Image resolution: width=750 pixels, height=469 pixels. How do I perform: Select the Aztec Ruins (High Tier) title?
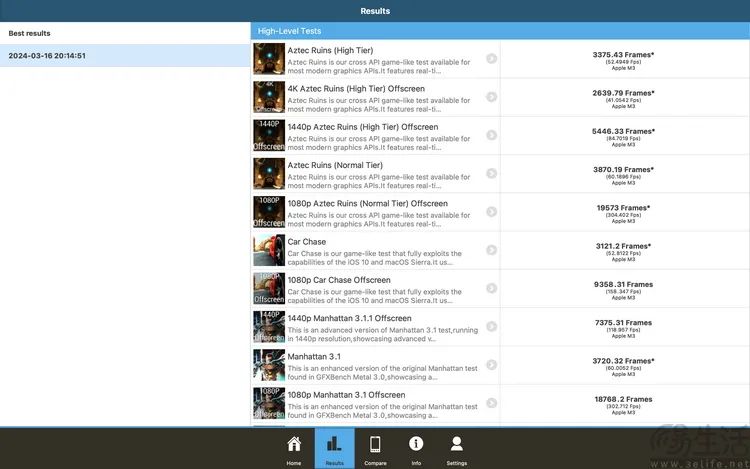tap(330, 50)
